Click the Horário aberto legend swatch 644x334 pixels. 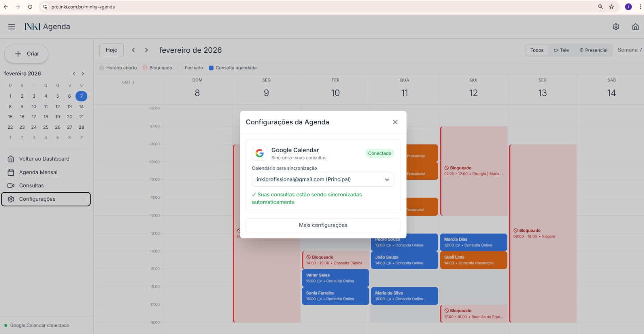point(102,68)
